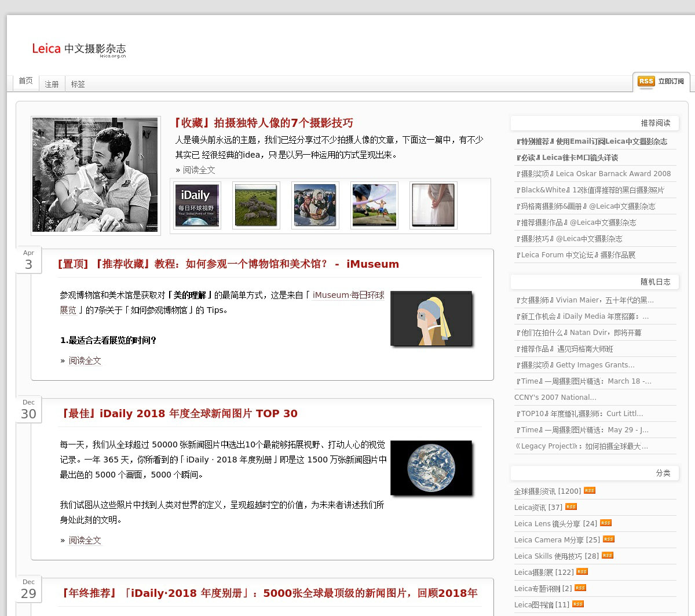Open the iDaily 每日环球视野 thumbnail
Image resolution: width=695 pixels, height=616 pixels.
[x=197, y=205]
